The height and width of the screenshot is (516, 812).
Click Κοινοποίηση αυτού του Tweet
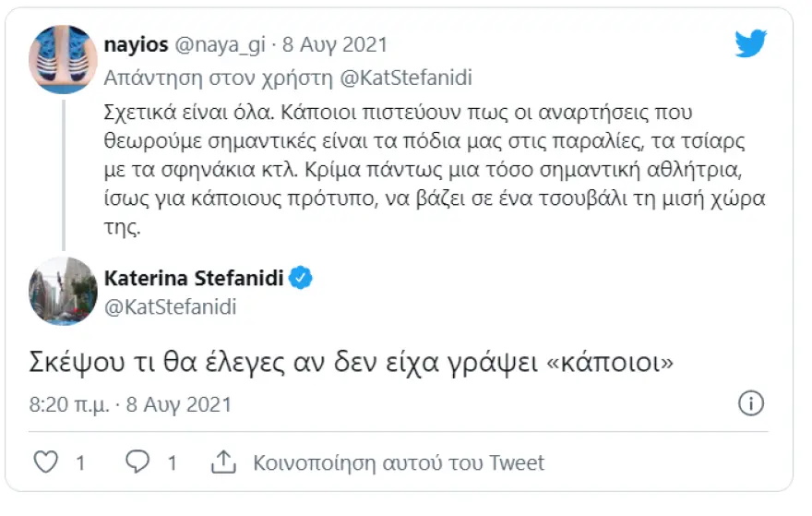tap(399, 462)
